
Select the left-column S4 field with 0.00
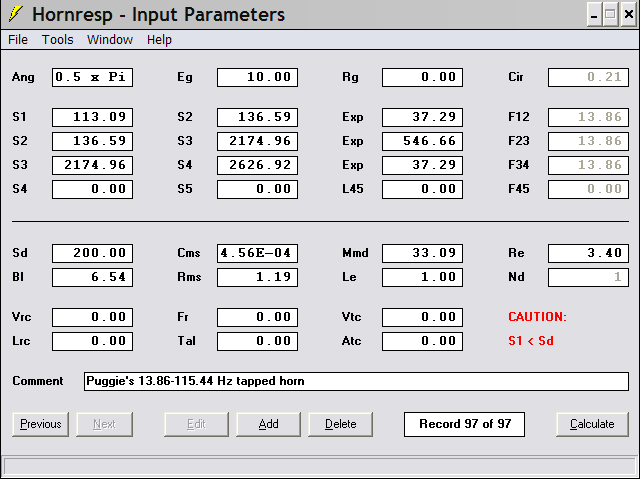(x=92, y=189)
